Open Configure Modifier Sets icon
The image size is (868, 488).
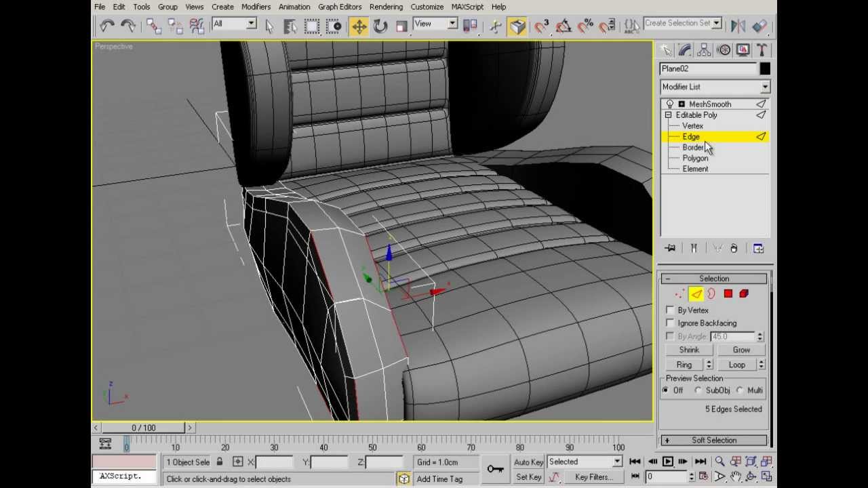pos(758,249)
